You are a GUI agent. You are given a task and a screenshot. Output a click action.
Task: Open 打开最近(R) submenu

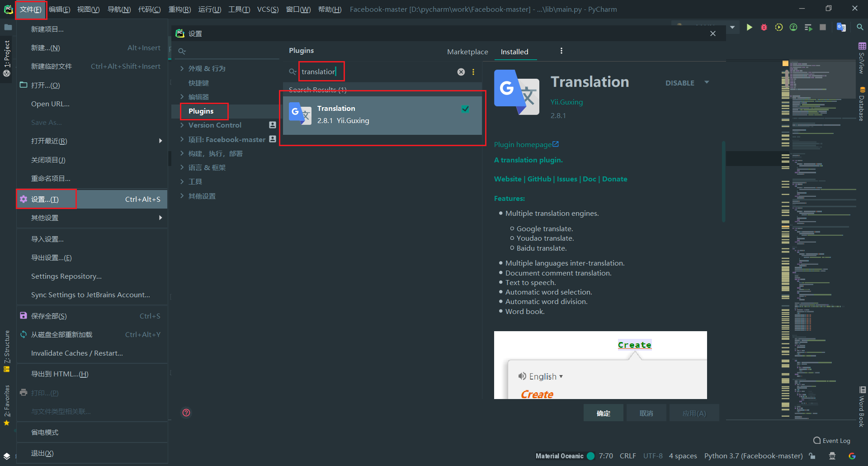point(92,141)
